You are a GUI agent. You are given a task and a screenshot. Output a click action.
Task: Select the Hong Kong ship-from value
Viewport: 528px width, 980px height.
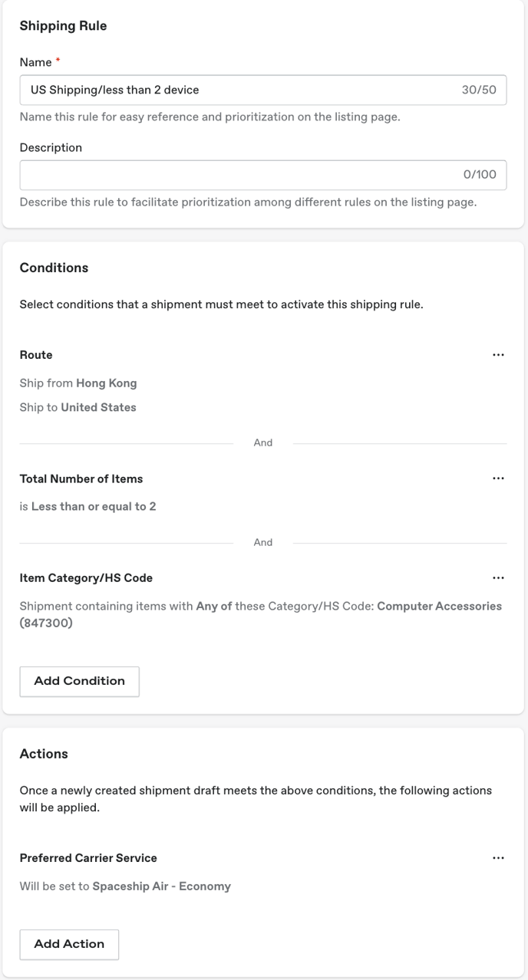click(x=106, y=383)
